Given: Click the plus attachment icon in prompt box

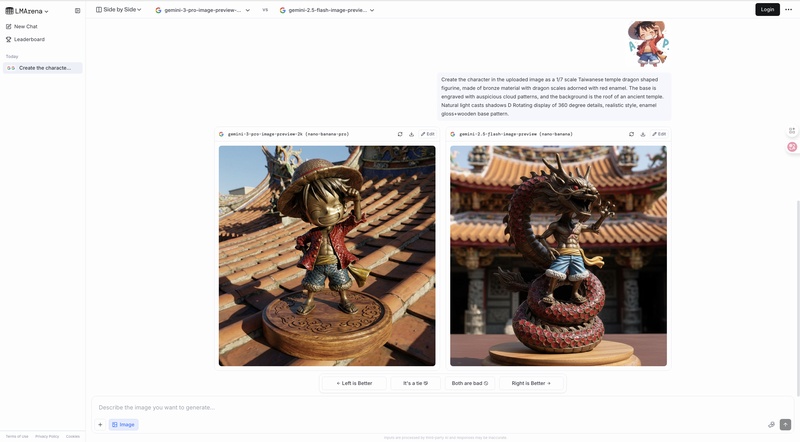Looking at the screenshot, I should (x=100, y=424).
